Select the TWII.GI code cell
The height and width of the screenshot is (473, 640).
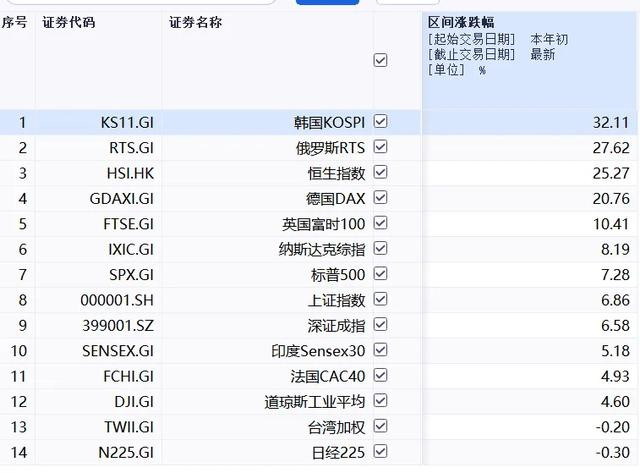98,427
